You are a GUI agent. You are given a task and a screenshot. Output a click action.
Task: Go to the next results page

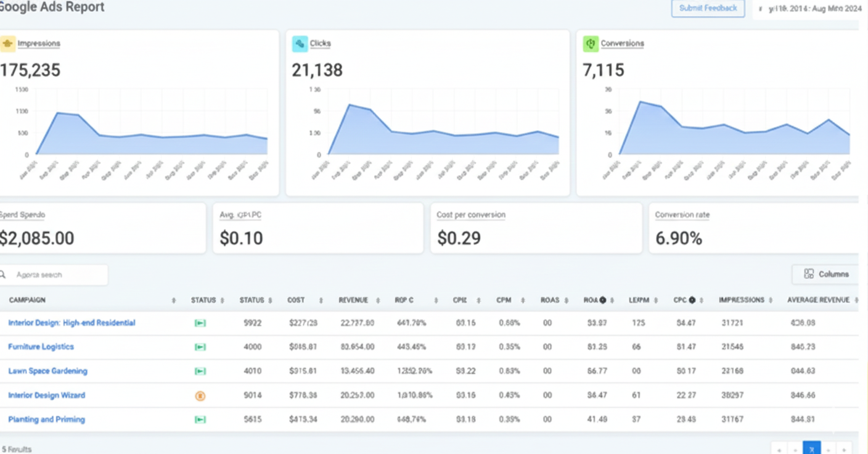coord(829,448)
